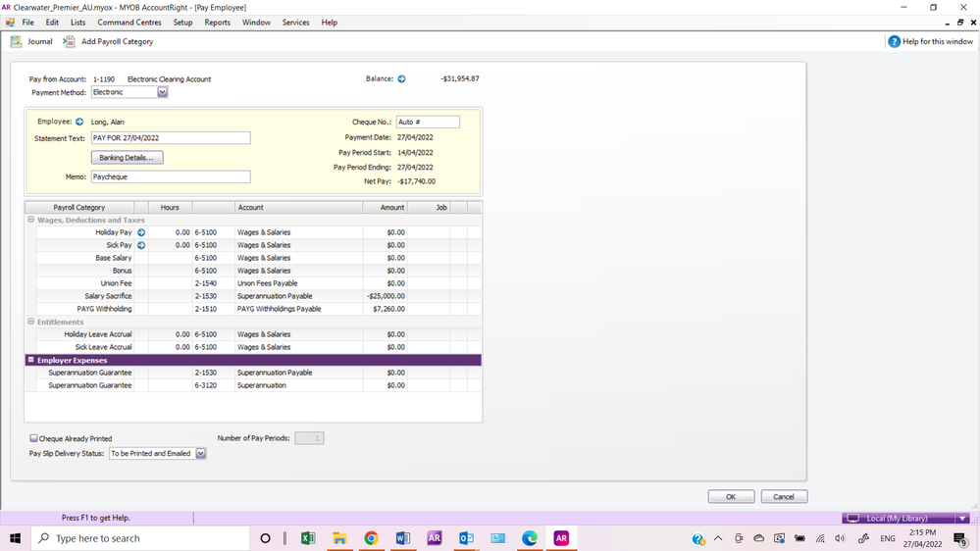The height and width of the screenshot is (551, 980).
Task: Collapse the Wages, Deductions and Taxes section
Action: (x=30, y=221)
